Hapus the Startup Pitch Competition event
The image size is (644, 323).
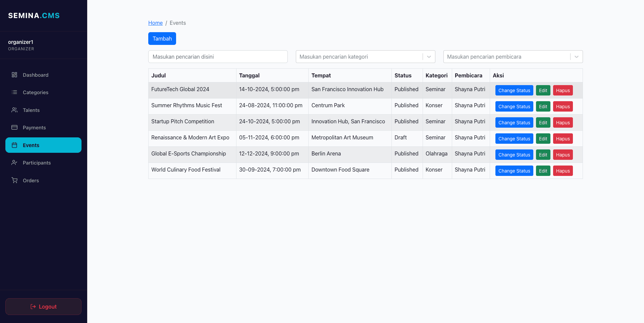[563, 123]
